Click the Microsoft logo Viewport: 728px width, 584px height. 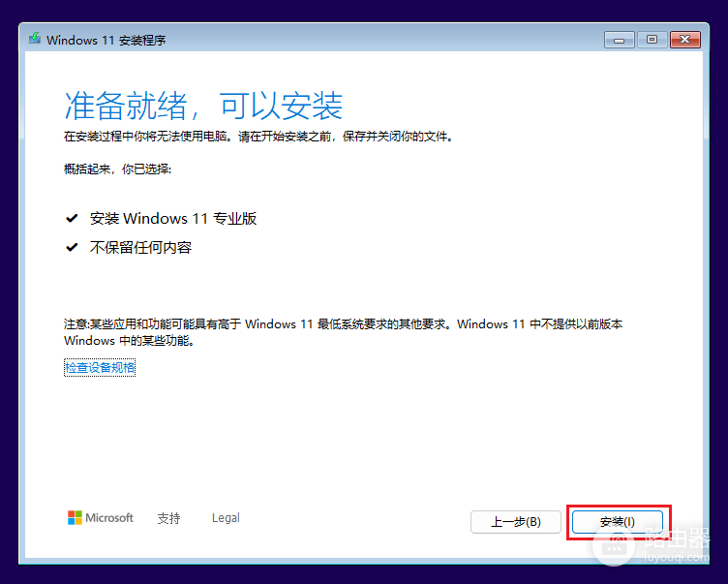101,517
